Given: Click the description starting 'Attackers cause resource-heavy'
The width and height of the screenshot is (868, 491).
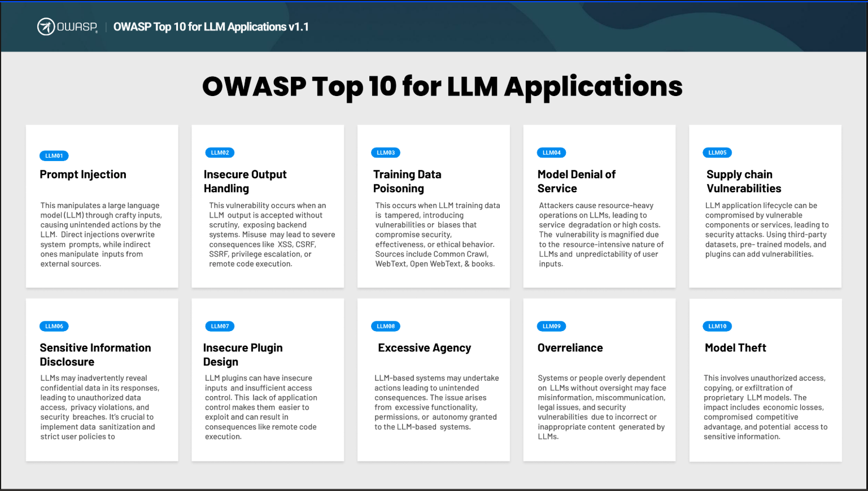Looking at the screenshot, I should tap(601, 234).
